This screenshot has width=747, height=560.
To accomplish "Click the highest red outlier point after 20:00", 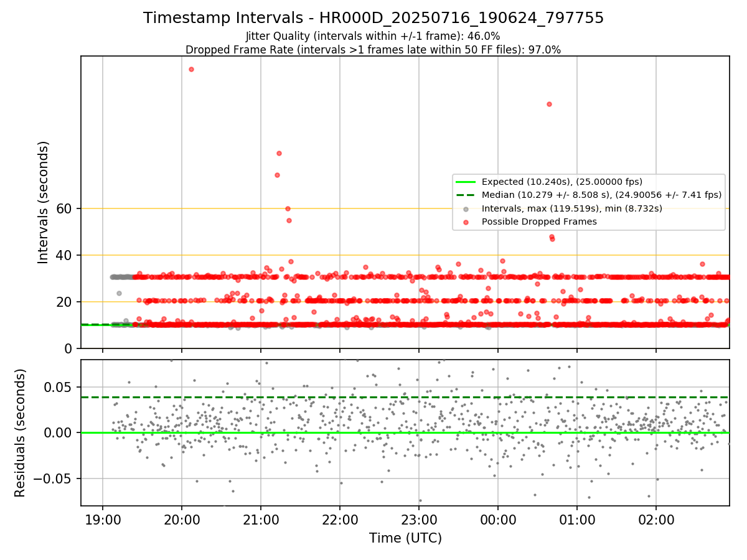I will click(x=191, y=69).
